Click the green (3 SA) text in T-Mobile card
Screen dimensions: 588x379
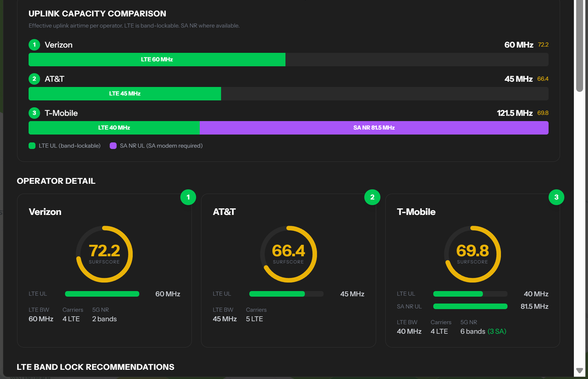pos(497,331)
